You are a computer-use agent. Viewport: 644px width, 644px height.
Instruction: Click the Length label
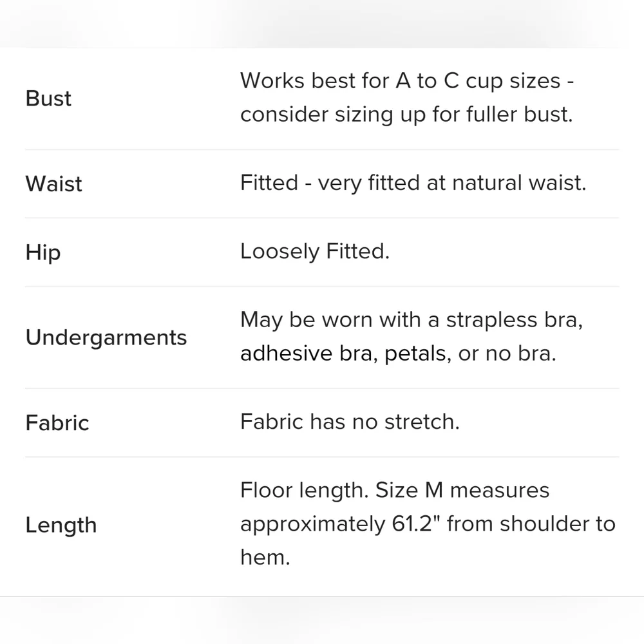click(61, 526)
